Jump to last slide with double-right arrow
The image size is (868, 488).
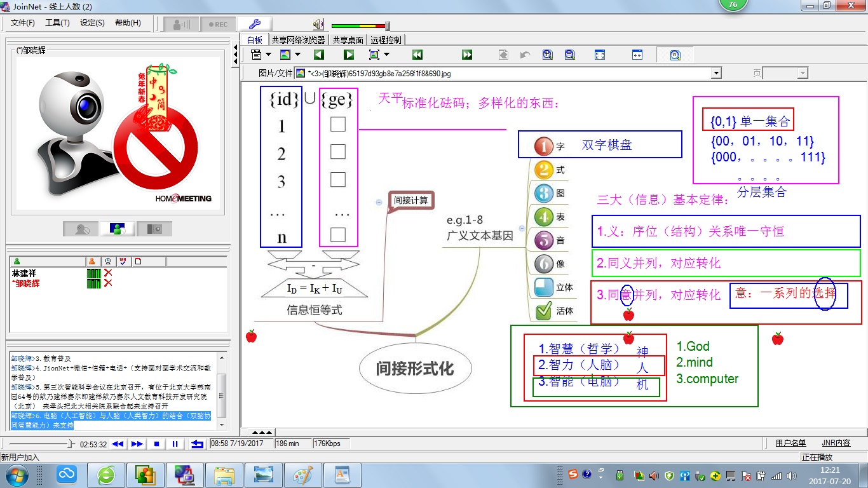[467, 55]
